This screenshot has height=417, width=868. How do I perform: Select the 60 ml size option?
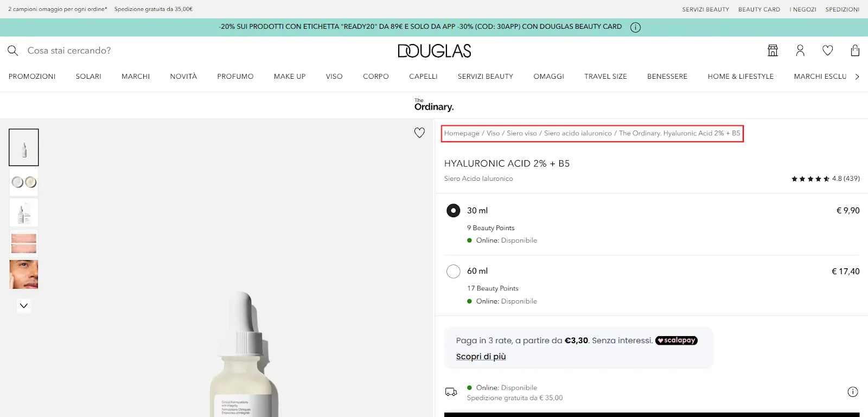(454, 271)
